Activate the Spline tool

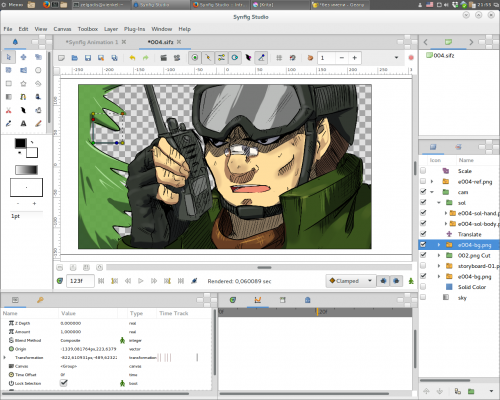pos(23,97)
